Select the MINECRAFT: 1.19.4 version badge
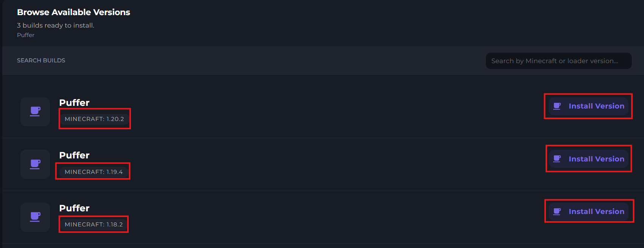This screenshot has width=644, height=248. (94, 172)
